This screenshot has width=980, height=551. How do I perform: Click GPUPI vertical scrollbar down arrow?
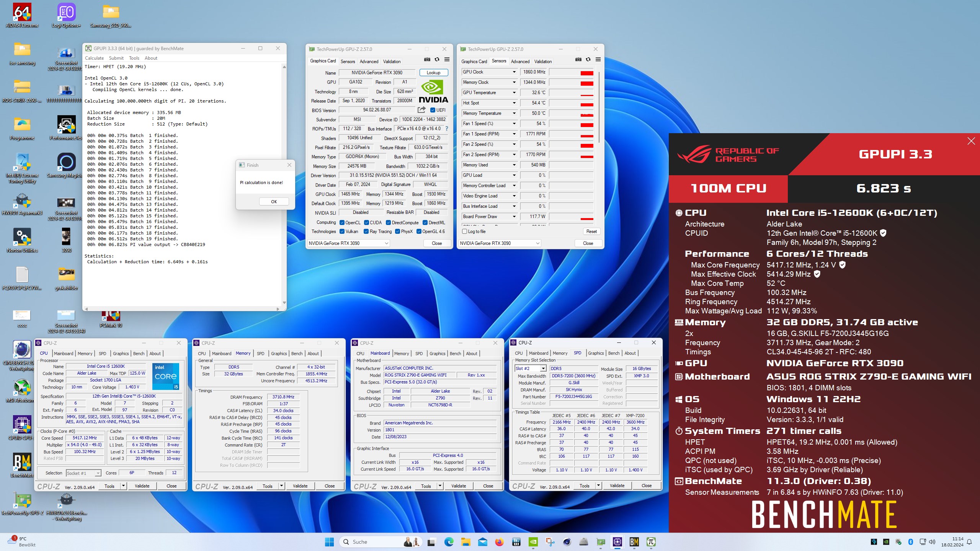pyautogui.click(x=284, y=303)
